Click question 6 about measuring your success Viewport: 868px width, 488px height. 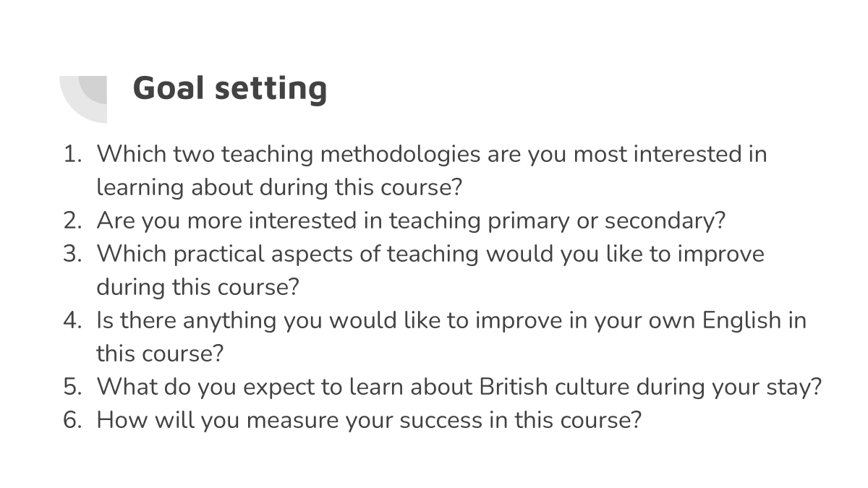369,420
